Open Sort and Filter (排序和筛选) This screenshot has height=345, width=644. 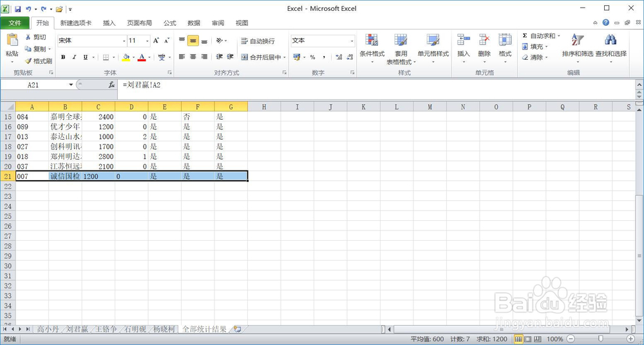[x=578, y=48]
